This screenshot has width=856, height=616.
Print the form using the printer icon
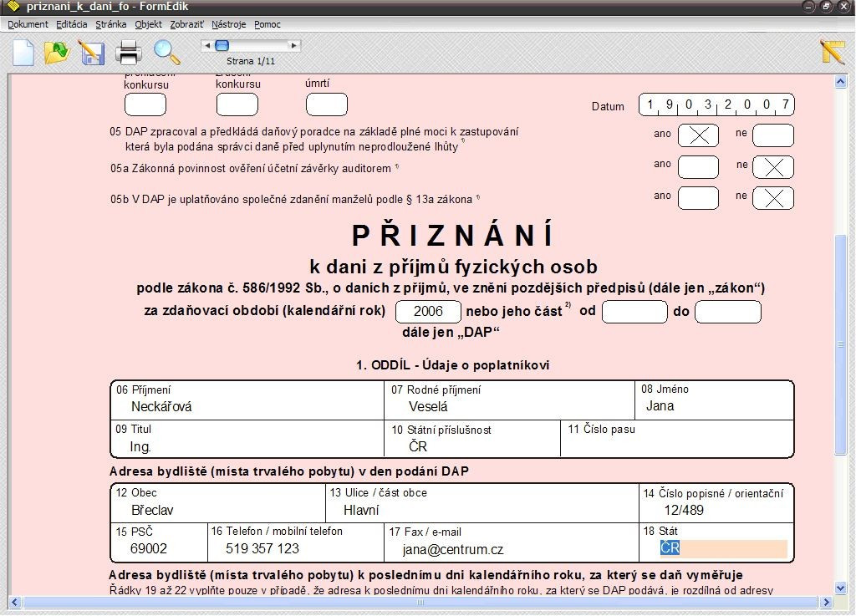point(129,53)
